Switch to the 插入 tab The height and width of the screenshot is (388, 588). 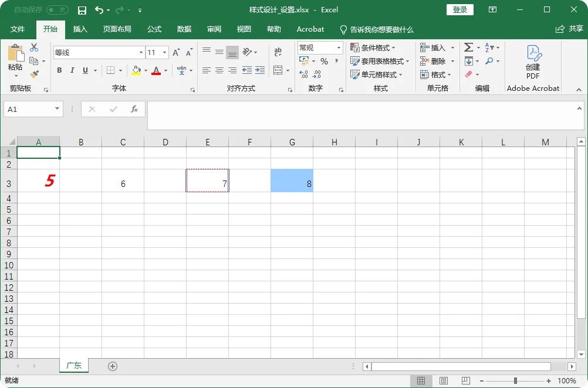pos(80,29)
